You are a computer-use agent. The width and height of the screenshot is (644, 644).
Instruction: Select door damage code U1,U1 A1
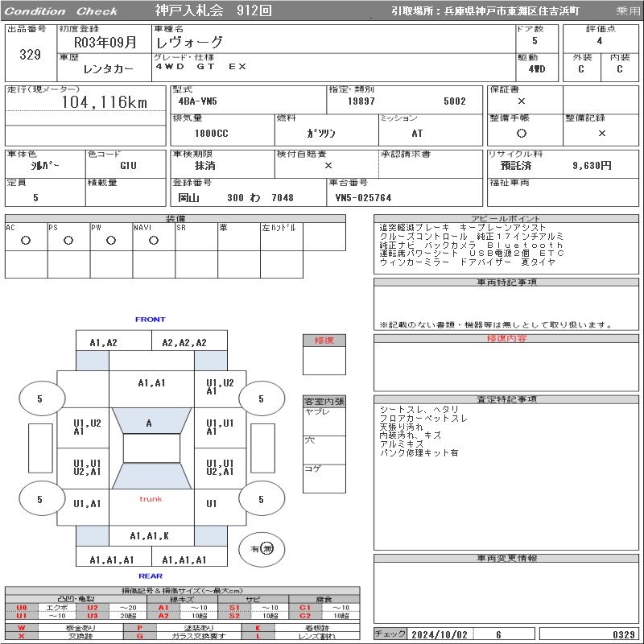[220, 427]
